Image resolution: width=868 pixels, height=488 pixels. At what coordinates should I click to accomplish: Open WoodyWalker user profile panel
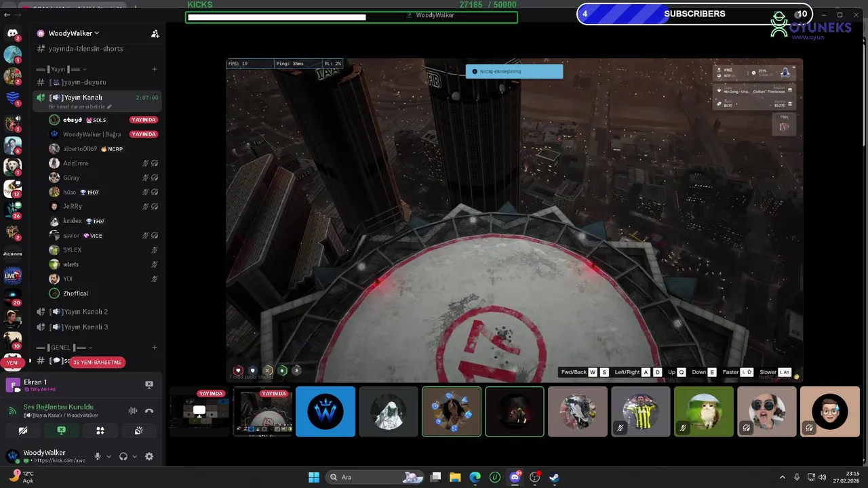tap(45, 456)
